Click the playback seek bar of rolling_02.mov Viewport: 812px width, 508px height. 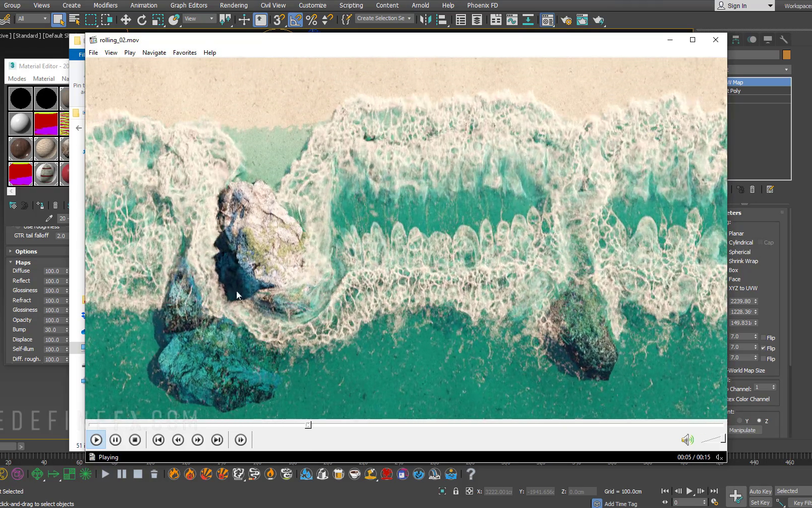click(406, 425)
